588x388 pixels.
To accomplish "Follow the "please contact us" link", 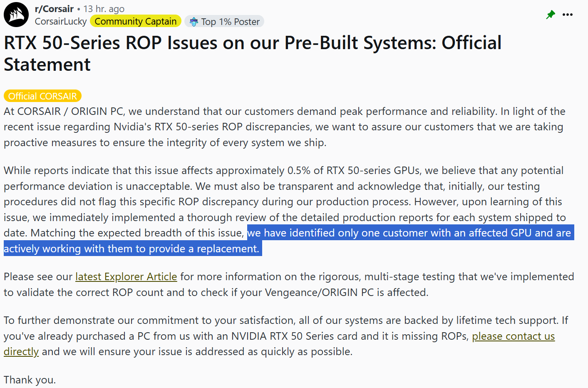I will (x=513, y=336).
